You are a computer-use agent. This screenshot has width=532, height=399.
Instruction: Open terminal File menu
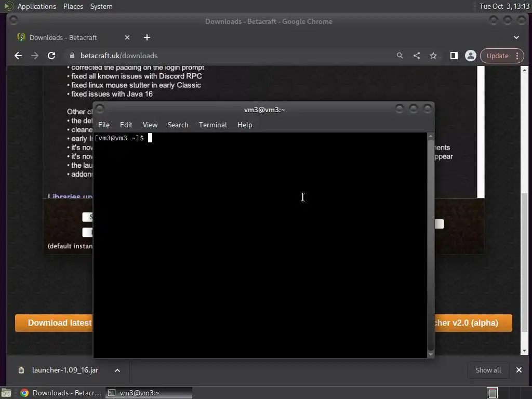(x=104, y=125)
